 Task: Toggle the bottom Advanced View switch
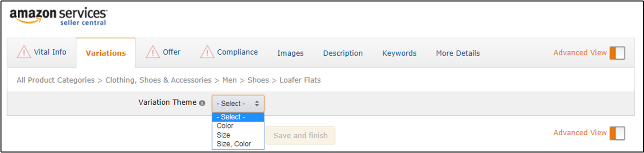coord(617,133)
